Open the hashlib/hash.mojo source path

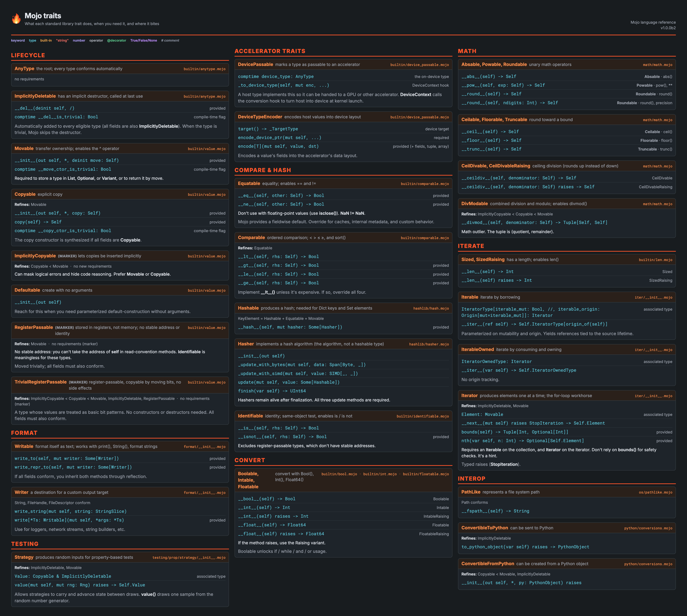[x=431, y=308]
